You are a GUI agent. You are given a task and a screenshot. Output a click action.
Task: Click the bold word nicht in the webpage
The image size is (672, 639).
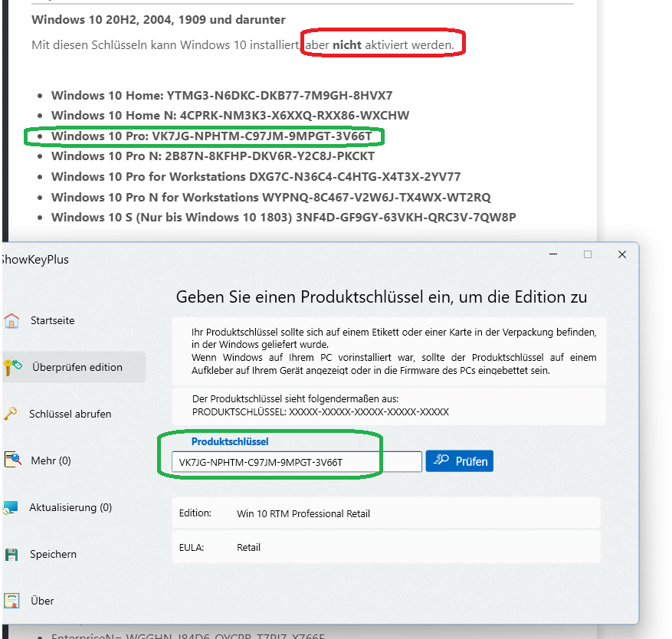[x=347, y=44]
